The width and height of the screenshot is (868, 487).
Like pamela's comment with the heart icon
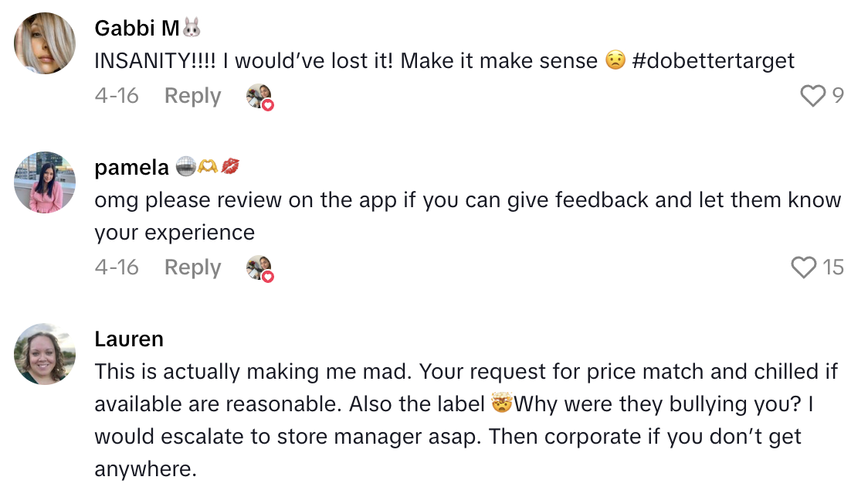[805, 267]
